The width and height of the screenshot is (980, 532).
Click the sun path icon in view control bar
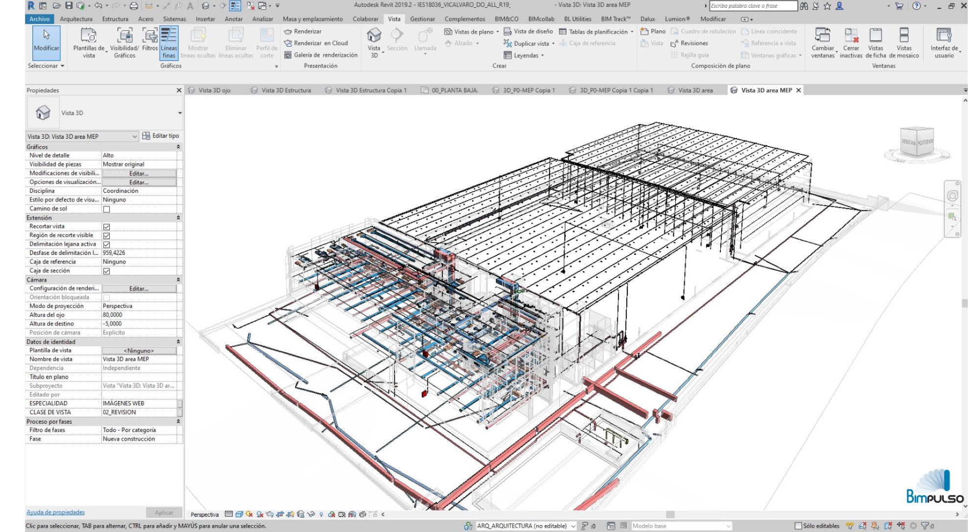249,514
